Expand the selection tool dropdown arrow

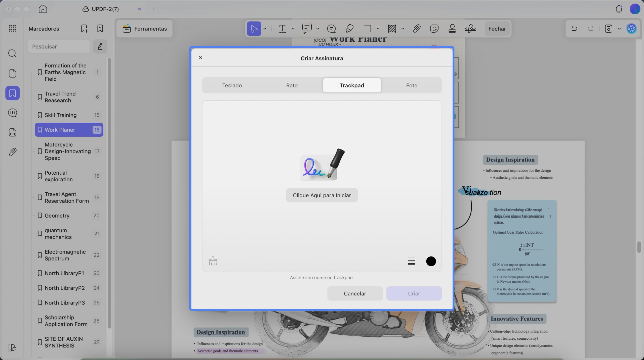[265, 29]
